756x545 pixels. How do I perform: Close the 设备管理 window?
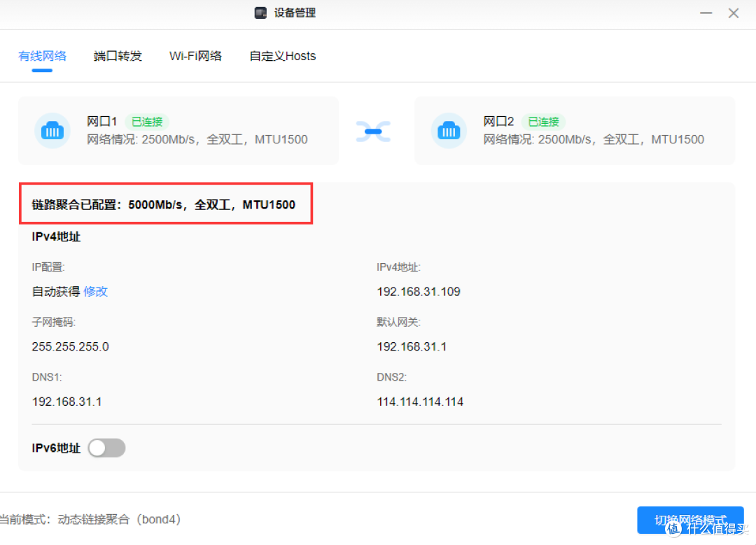[734, 13]
